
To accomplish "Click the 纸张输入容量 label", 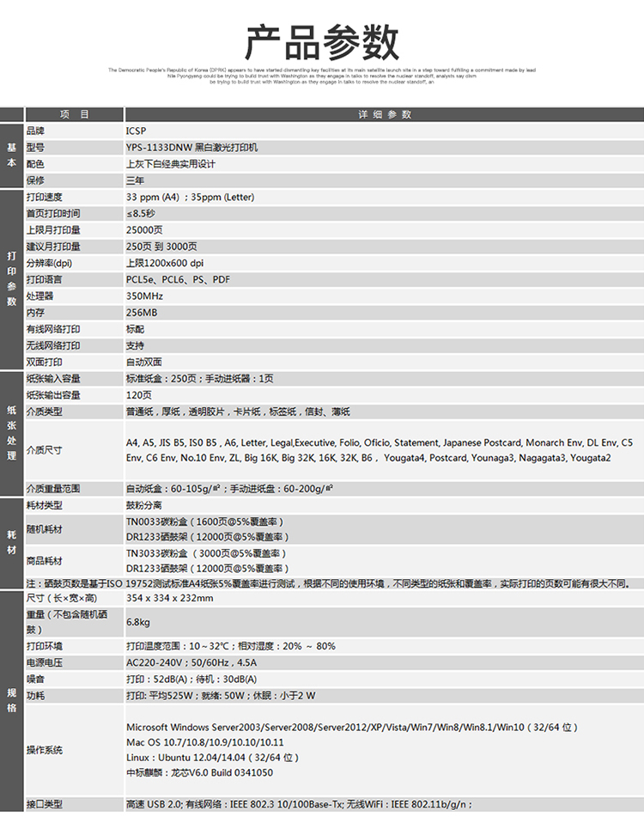I will (x=53, y=379).
